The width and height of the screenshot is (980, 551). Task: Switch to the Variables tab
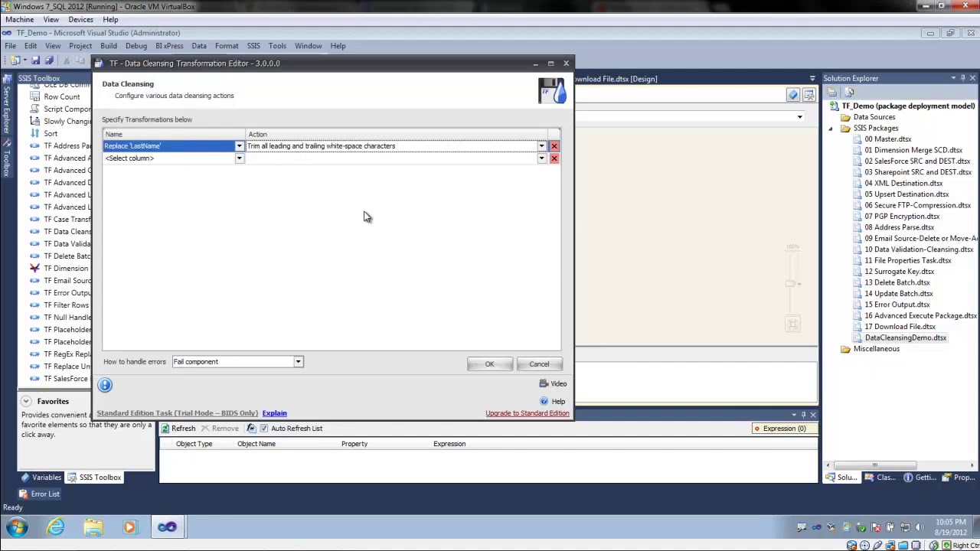[40, 478]
